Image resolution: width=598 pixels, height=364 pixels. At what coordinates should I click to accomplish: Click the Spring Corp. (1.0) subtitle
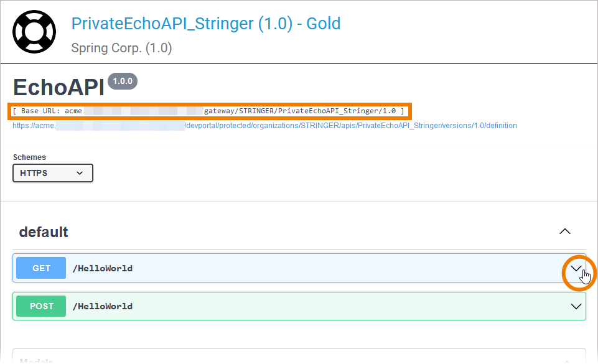tap(121, 47)
